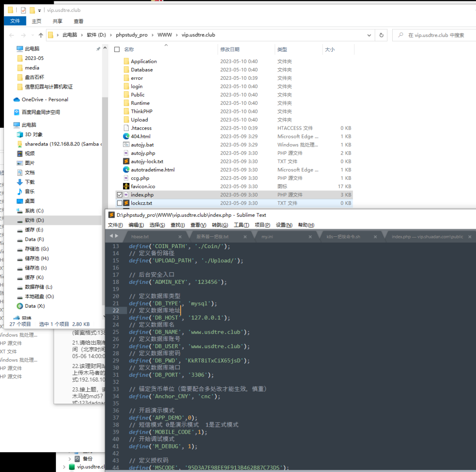476x472 pixels.
Task: Open quick access toolbar customize dropdown
Action: click(40, 11)
